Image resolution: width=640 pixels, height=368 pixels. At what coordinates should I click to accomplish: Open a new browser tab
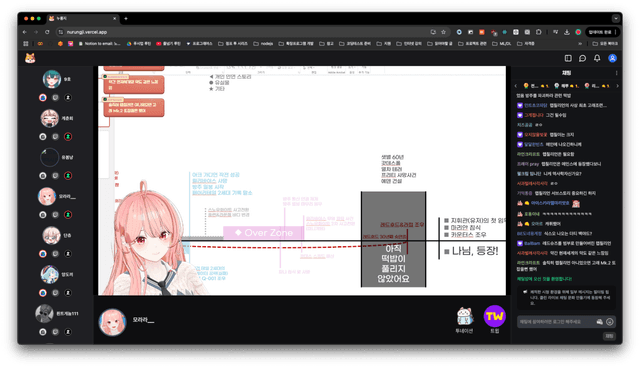point(126,18)
